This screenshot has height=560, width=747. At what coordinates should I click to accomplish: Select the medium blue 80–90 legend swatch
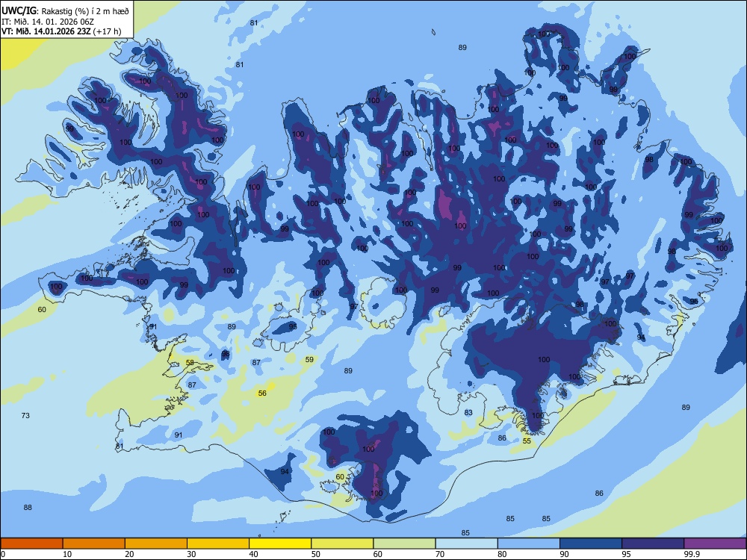(x=529, y=544)
